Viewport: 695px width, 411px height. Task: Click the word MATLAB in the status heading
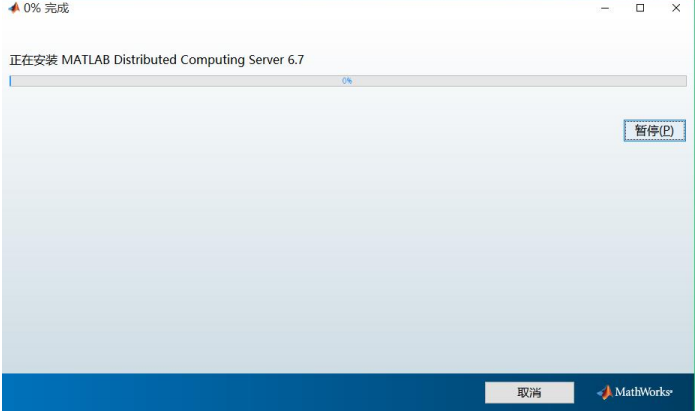point(86,60)
